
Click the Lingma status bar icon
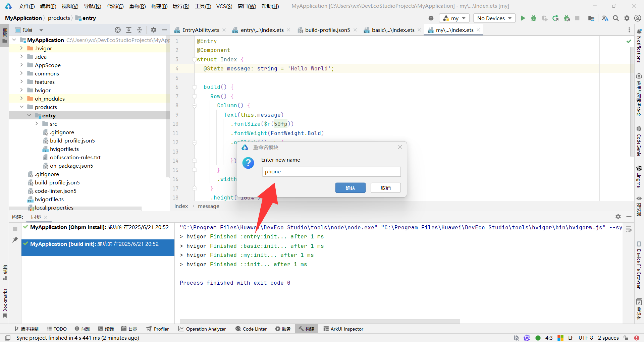(527, 338)
